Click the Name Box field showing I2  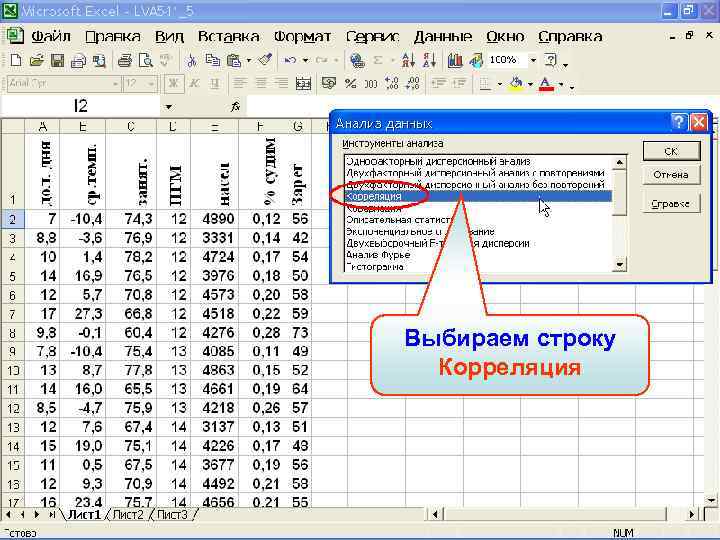coord(81,107)
